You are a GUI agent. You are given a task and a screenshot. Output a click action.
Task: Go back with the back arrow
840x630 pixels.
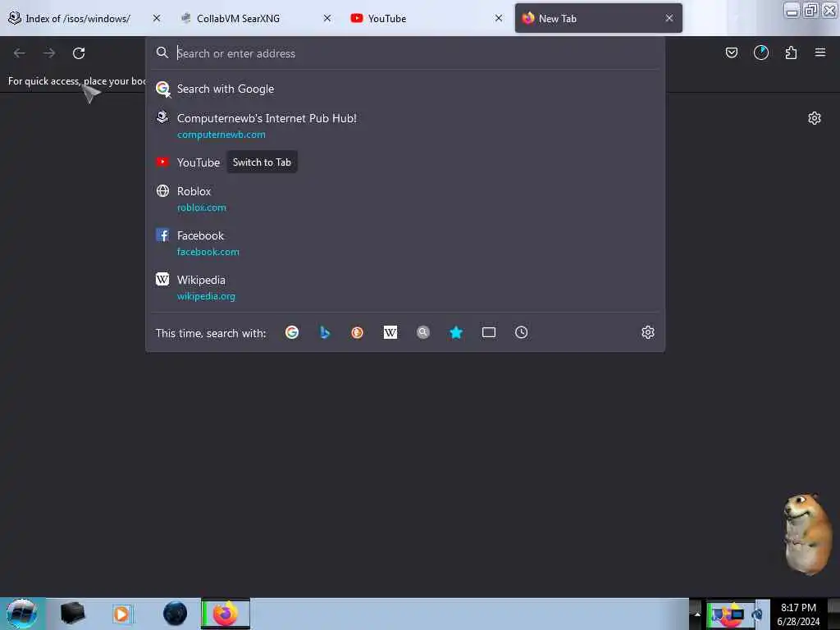pyautogui.click(x=20, y=53)
